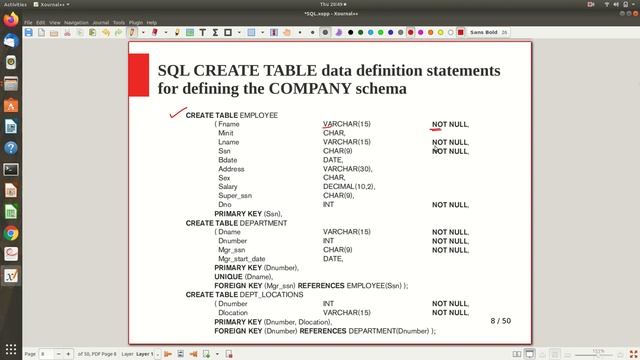This screenshot has height=360, width=640.
Task: Select the Eraser tool
Action: click(155, 32)
